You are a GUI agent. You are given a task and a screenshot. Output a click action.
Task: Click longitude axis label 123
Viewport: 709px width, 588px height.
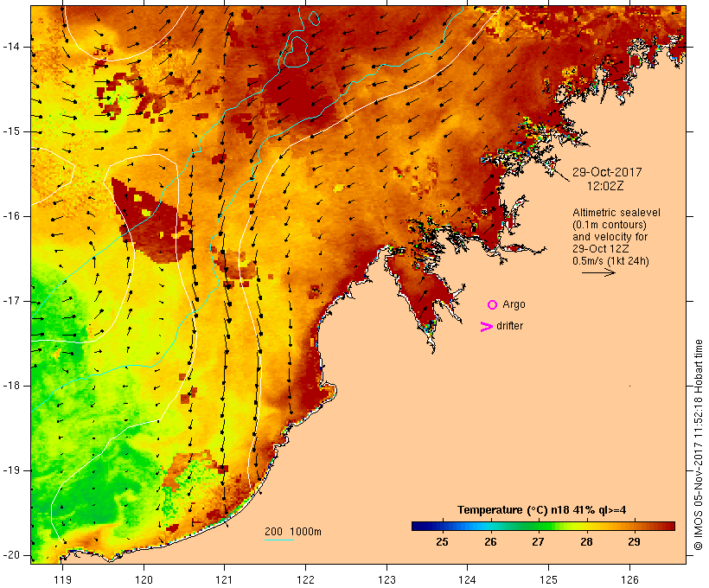(386, 579)
